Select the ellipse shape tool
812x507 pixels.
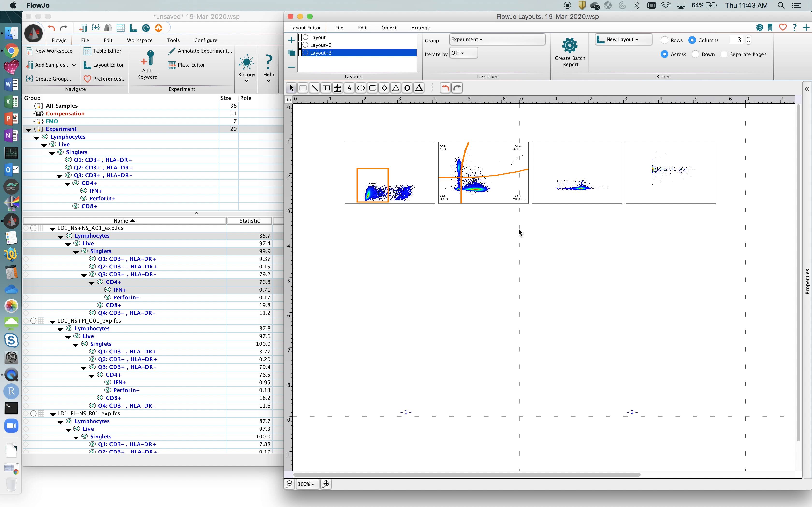(361, 88)
